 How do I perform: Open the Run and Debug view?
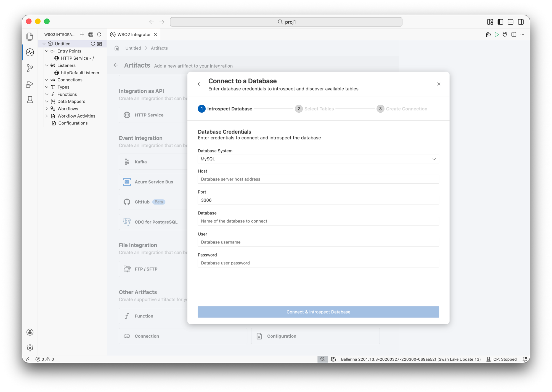point(30,84)
